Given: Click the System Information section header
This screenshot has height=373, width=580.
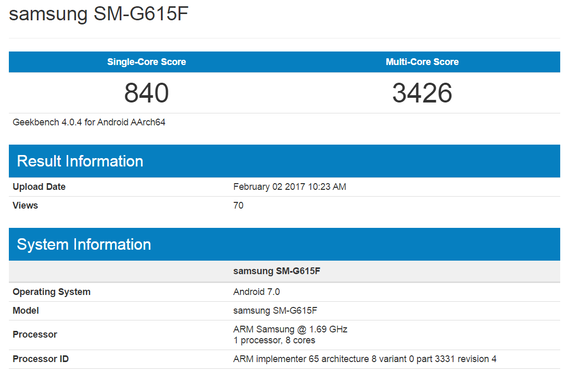Looking at the screenshot, I should coord(284,244).
